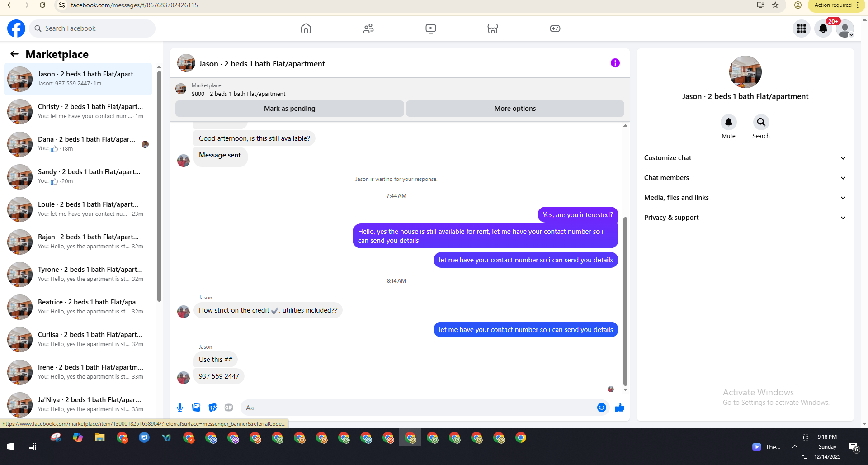
Task: Expand Privacy & support section
Action: 745,218
